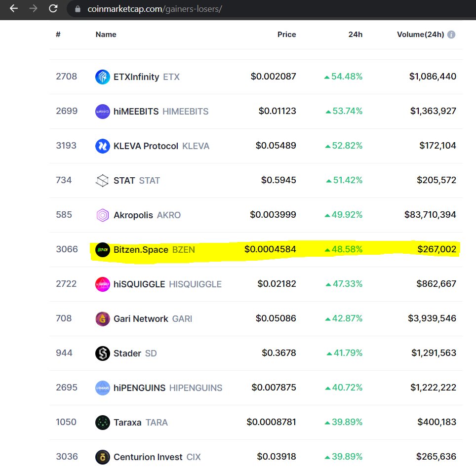
Task: Click the Akropolis coin logo
Action: click(x=103, y=215)
